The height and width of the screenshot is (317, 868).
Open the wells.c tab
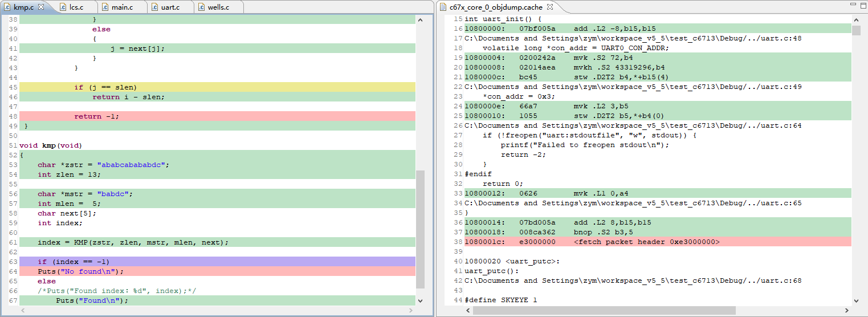(x=218, y=7)
